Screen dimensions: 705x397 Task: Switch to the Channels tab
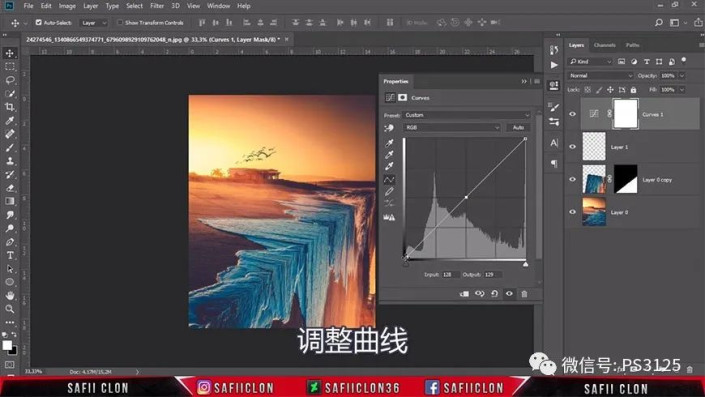pyautogui.click(x=604, y=45)
